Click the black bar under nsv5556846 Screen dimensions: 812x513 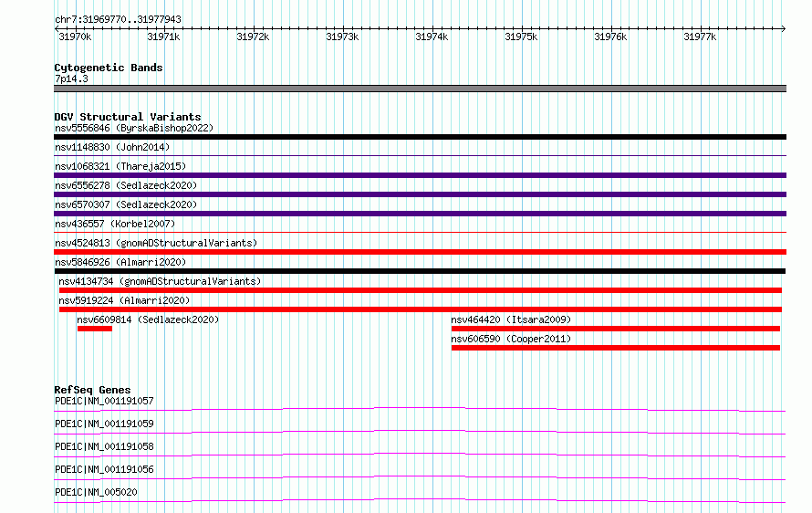[x=420, y=137]
